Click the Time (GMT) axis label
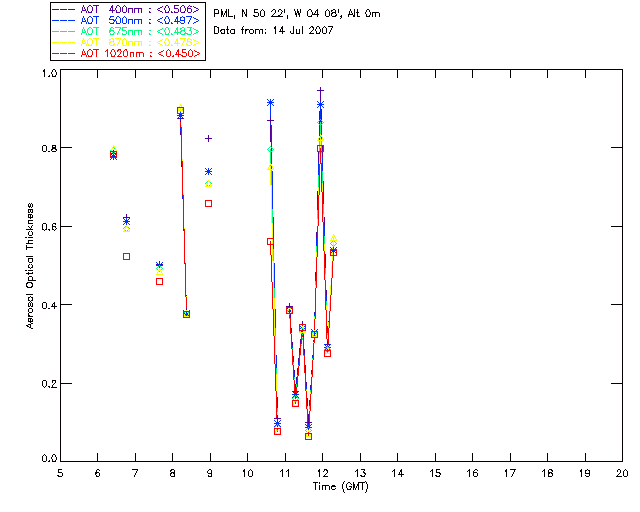 [x=341, y=487]
